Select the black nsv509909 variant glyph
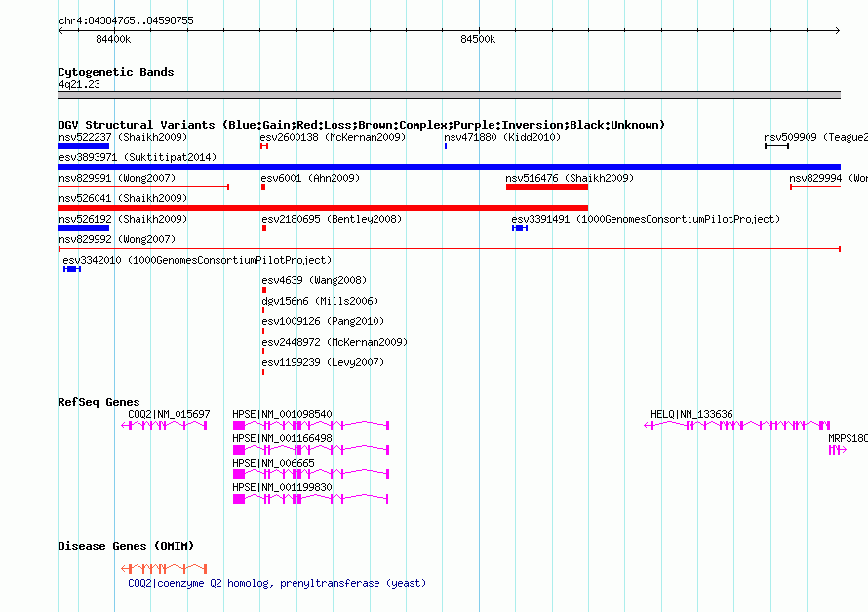Image resolution: width=868 pixels, height=612 pixels. tap(776, 146)
